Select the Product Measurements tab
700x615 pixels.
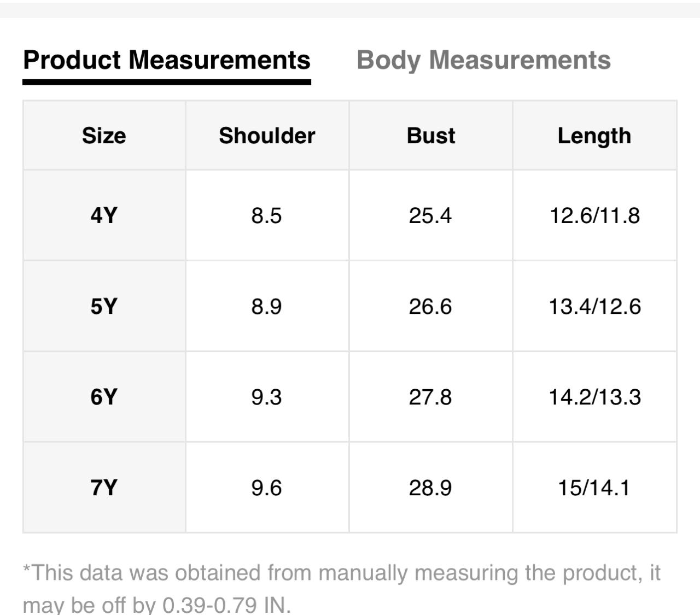(x=167, y=60)
